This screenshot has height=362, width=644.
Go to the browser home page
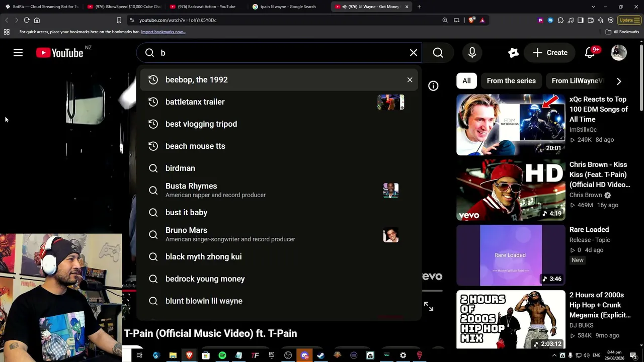(x=37, y=20)
